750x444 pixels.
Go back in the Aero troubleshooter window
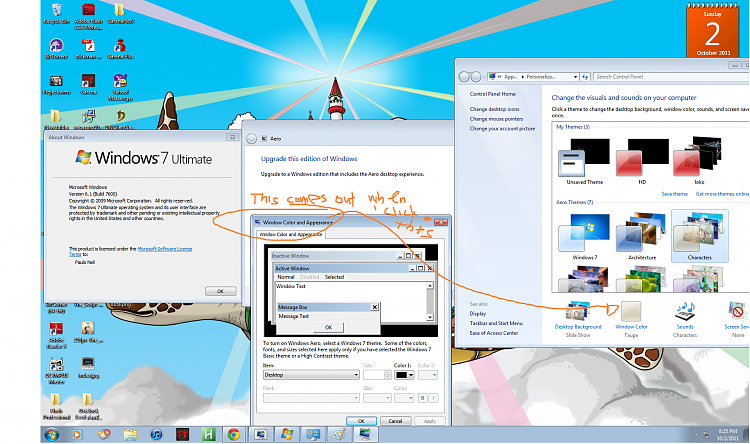(x=252, y=139)
